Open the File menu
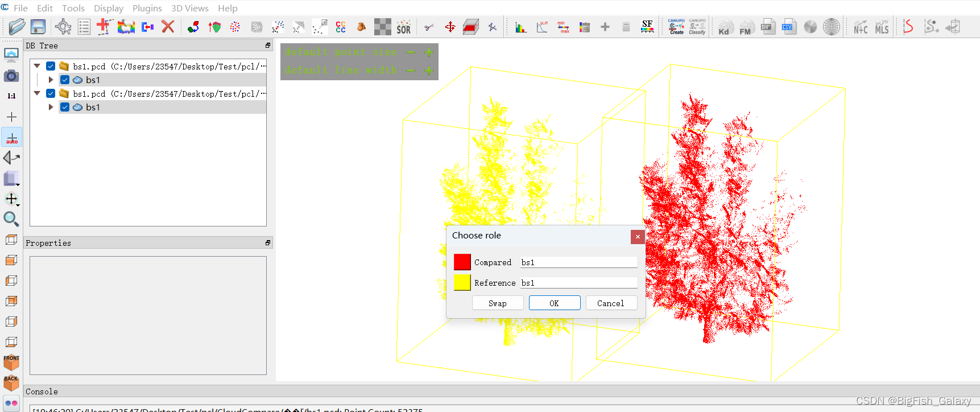This screenshot has width=980, height=412. click(x=20, y=8)
